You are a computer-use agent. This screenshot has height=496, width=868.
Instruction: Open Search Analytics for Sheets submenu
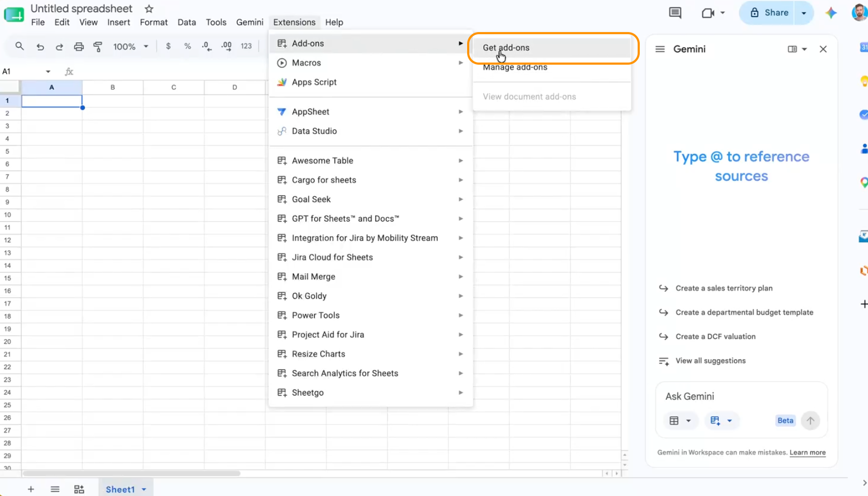pos(371,374)
